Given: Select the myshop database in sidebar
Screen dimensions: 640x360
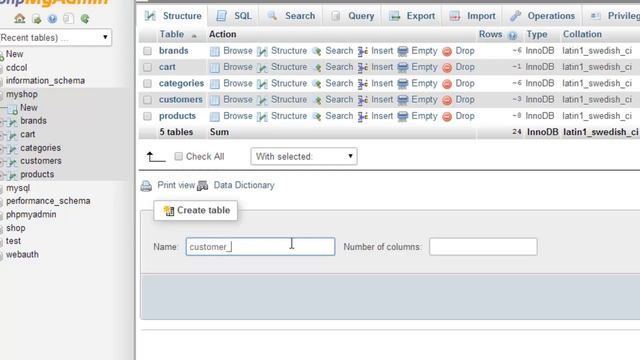Looking at the screenshot, I should pyautogui.click(x=22, y=94).
